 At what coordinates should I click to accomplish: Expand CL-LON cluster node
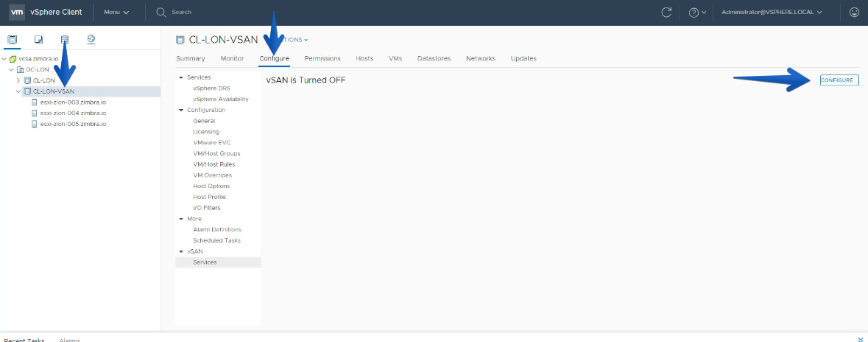tap(18, 80)
